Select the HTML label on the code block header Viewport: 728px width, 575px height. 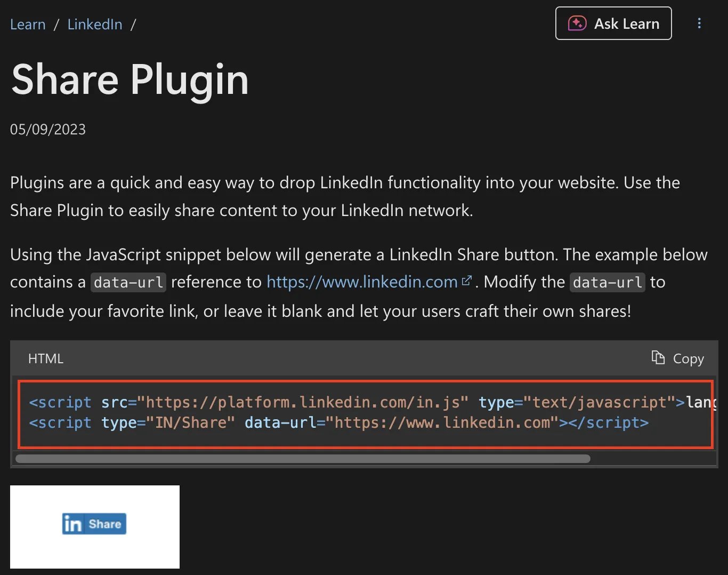[45, 358]
